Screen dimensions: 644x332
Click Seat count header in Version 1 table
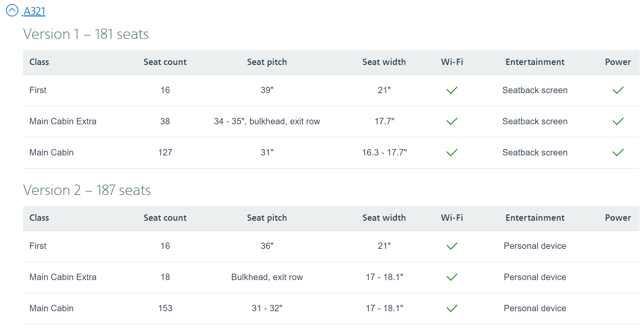click(165, 62)
